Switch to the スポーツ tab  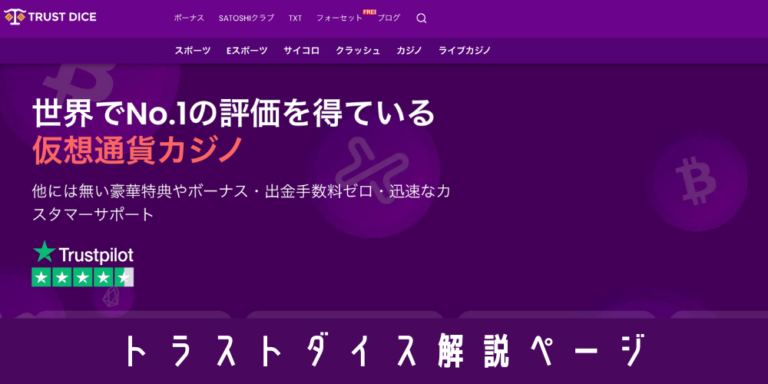tap(193, 50)
